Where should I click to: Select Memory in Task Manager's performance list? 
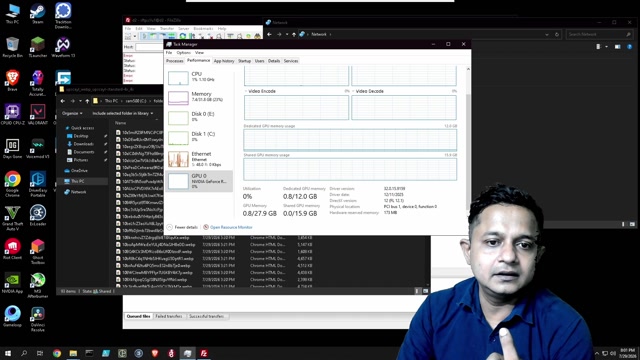click(199, 97)
